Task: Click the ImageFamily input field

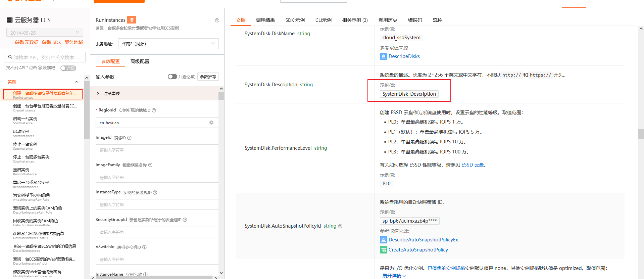Action: 157,177
